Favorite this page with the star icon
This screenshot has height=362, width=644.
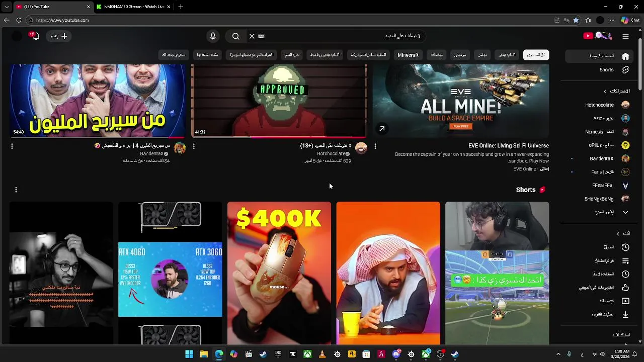pos(576,20)
